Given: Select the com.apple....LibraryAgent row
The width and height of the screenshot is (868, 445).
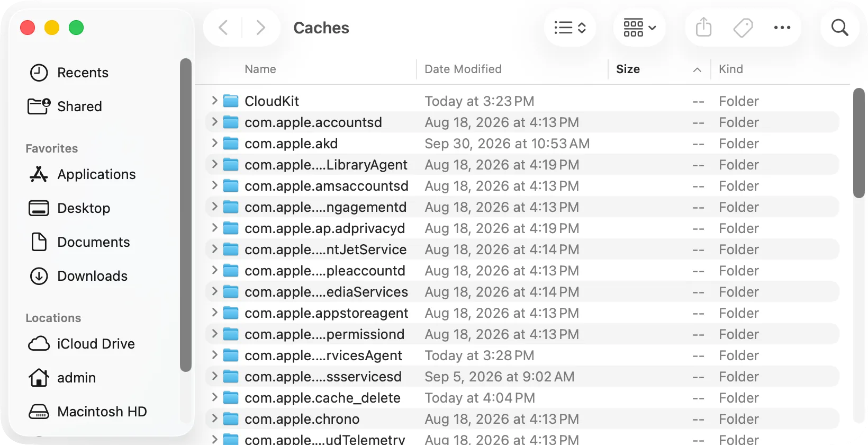Looking at the screenshot, I should click(522, 165).
